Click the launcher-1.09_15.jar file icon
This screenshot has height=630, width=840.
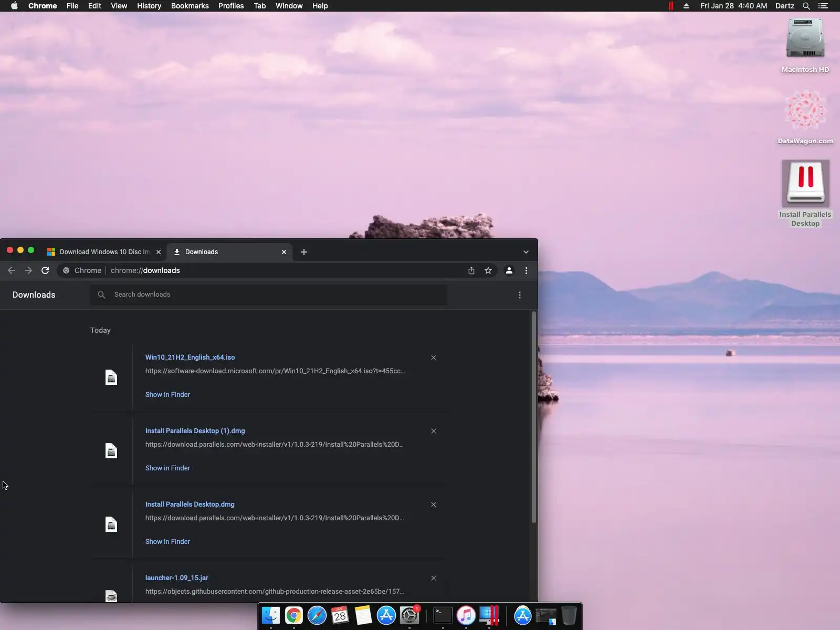coord(111,596)
